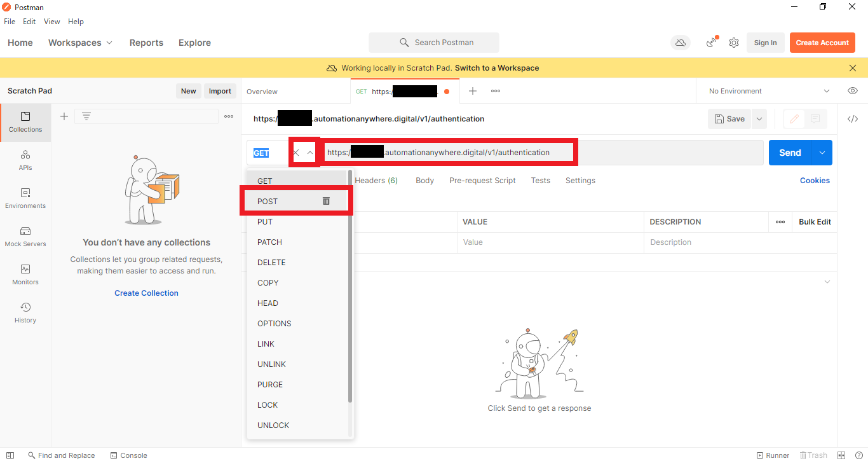Expand the Workspaces dropdown
This screenshot has width=868, height=463.
(x=80, y=43)
